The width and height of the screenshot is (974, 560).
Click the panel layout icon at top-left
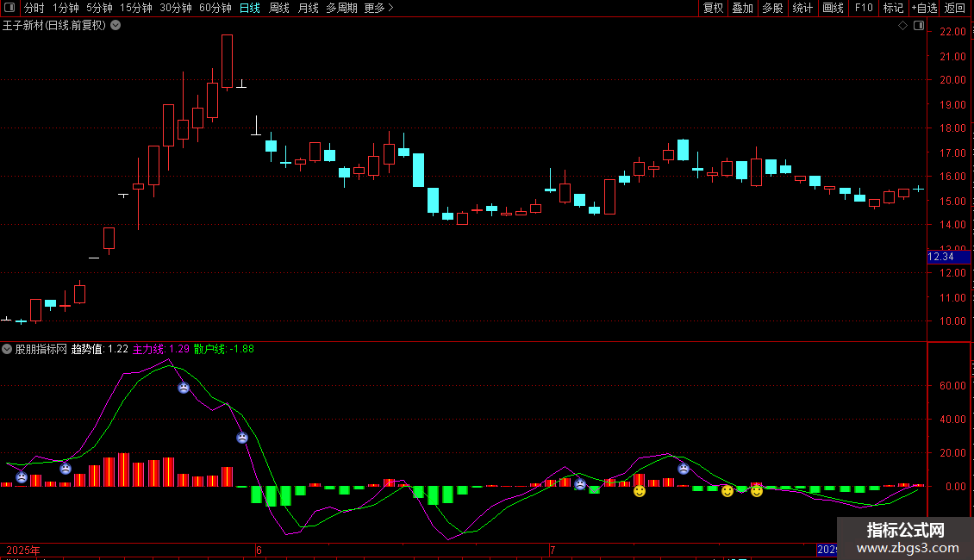click(x=9, y=8)
